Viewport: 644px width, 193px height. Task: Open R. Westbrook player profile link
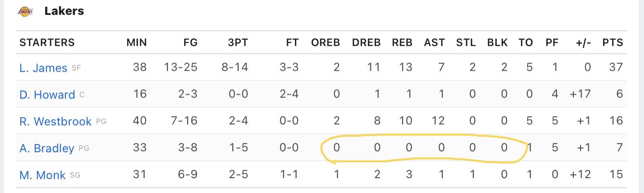pyautogui.click(x=55, y=121)
